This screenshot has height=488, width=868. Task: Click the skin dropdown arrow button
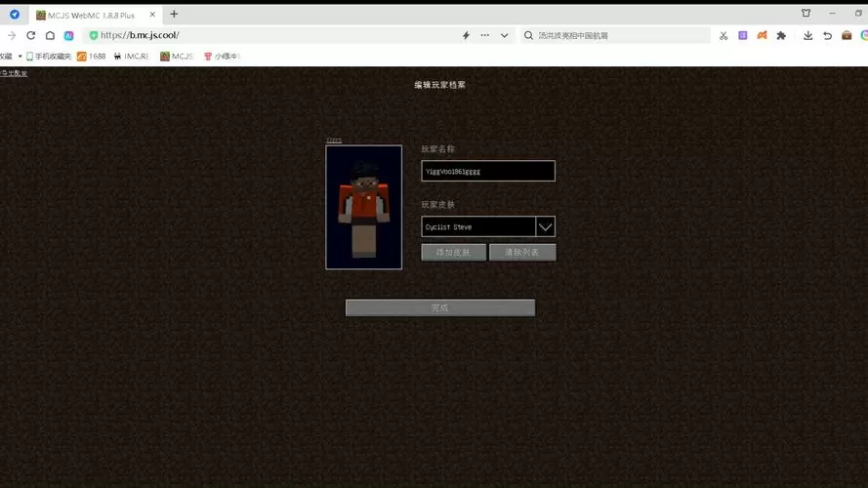pyautogui.click(x=545, y=226)
